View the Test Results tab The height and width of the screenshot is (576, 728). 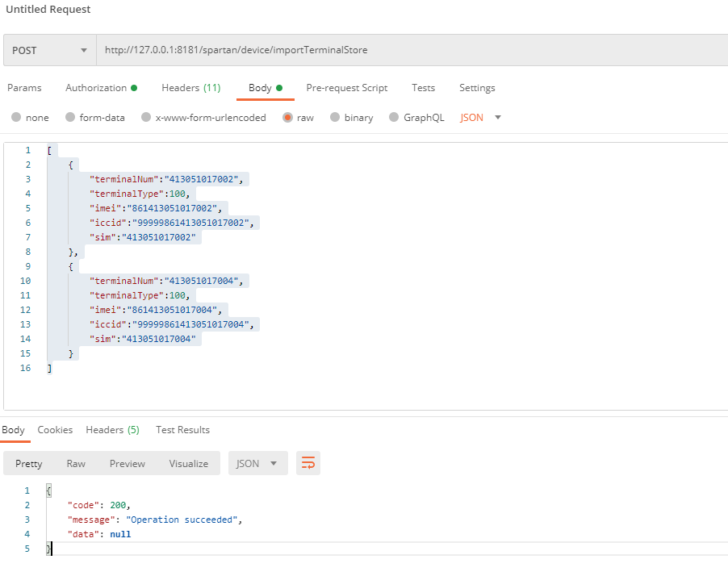tap(182, 430)
